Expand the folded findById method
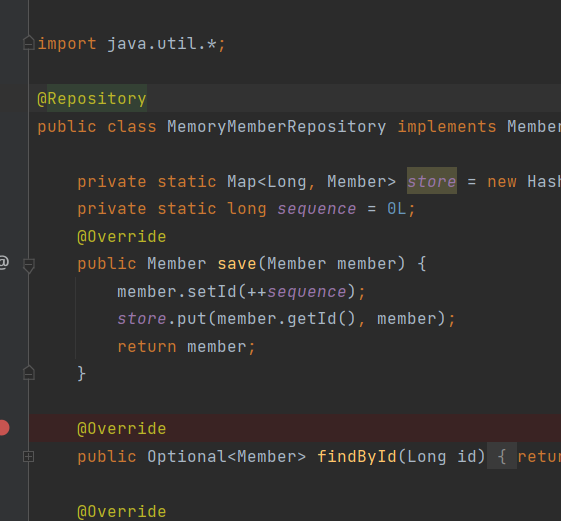The width and height of the screenshot is (561, 521). click(x=29, y=456)
